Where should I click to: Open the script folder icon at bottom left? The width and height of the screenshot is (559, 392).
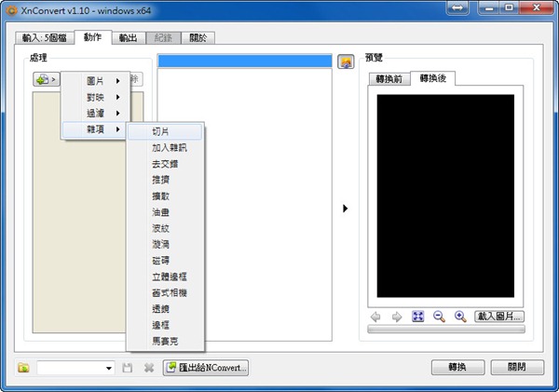click(x=24, y=368)
